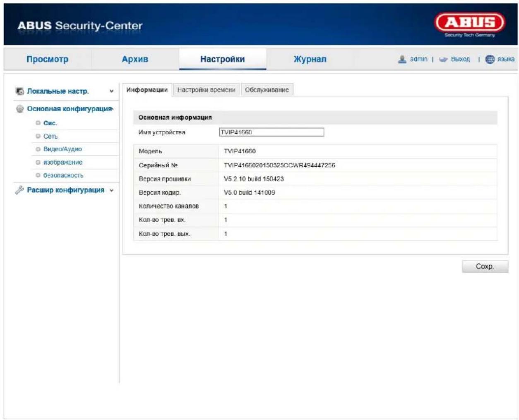Click the Локальные настр. monitor icon

[x=19, y=91]
